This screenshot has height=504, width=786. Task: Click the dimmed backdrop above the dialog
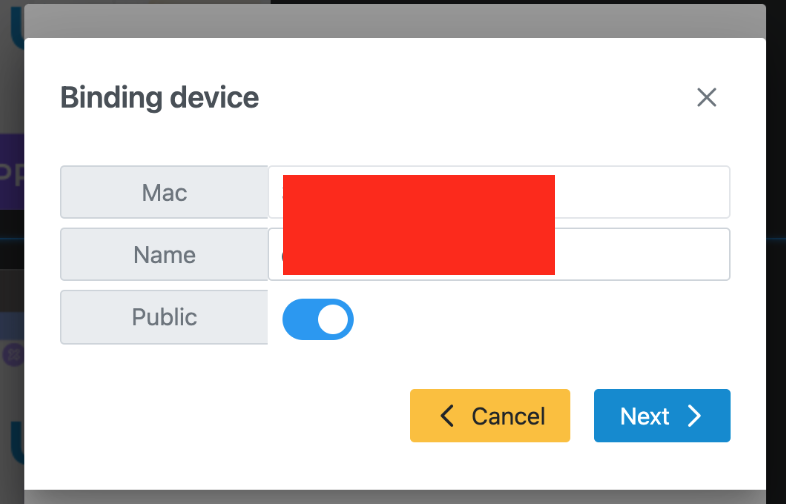point(400,18)
